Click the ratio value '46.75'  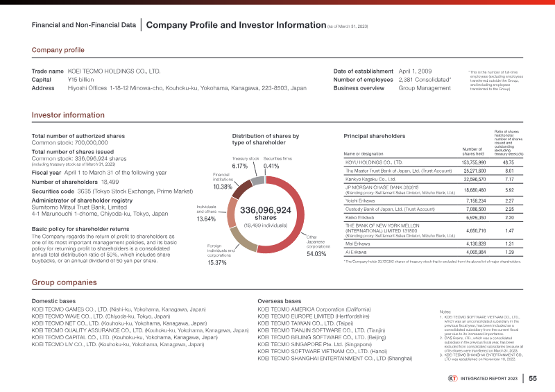click(509, 162)
